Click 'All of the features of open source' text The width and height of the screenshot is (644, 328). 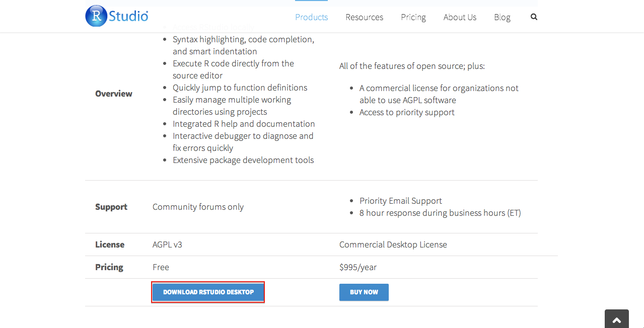[412, 66]
